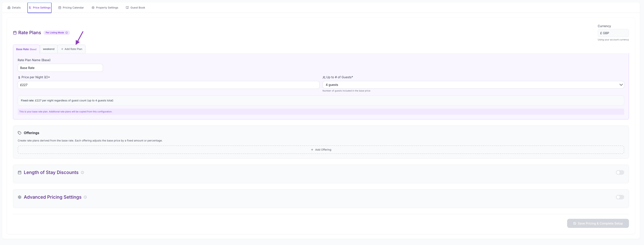This screenshot has width=644, height=245.
Task: Click the guests dropdown chevron arrow
Action: click(621, 85)
